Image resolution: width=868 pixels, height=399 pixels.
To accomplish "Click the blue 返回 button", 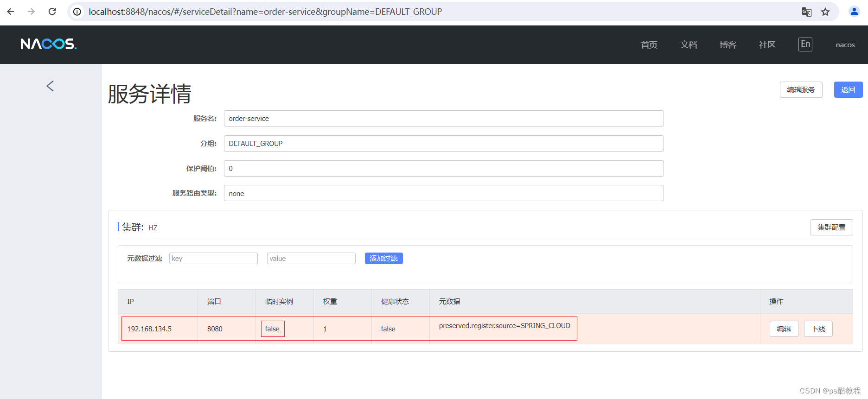I will (x=848, y=90).
